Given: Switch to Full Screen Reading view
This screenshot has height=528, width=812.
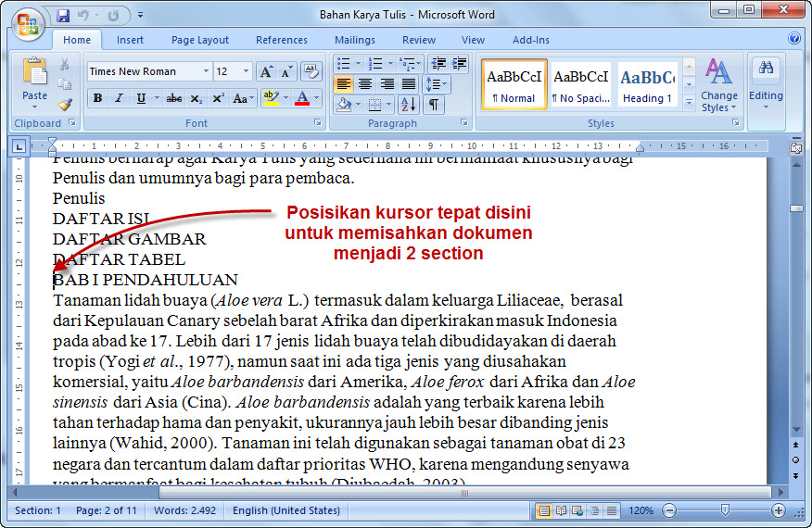Looking at the screenshot, I should click(x=560, y=511).
